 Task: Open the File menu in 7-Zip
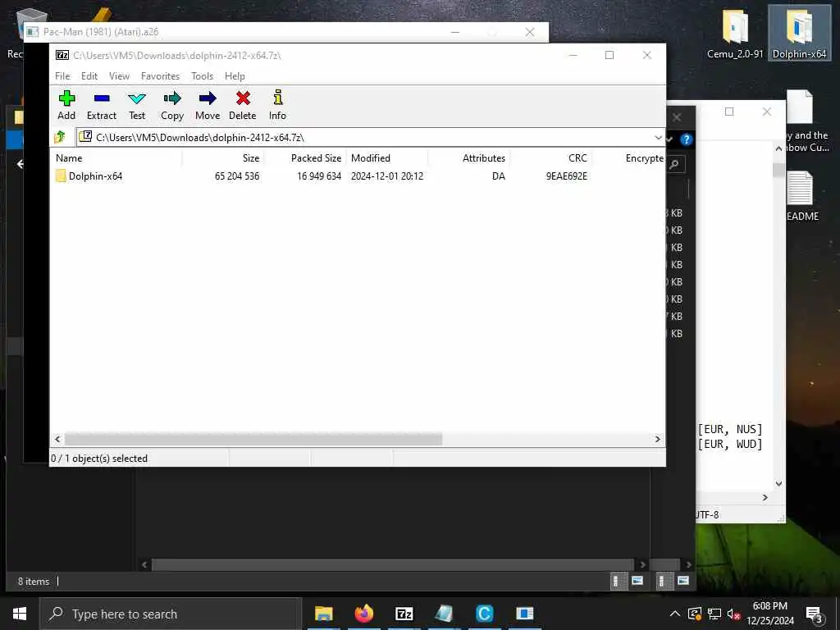62,76
